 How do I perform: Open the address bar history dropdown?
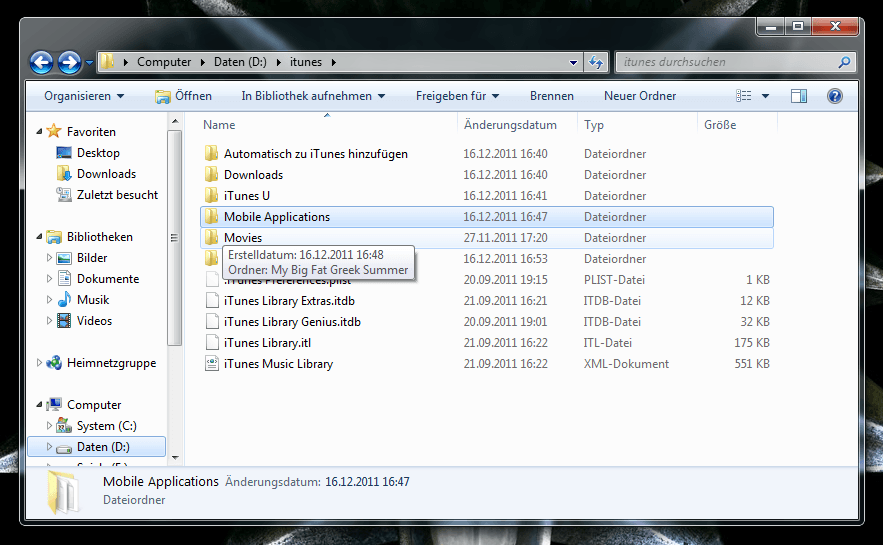573,62
